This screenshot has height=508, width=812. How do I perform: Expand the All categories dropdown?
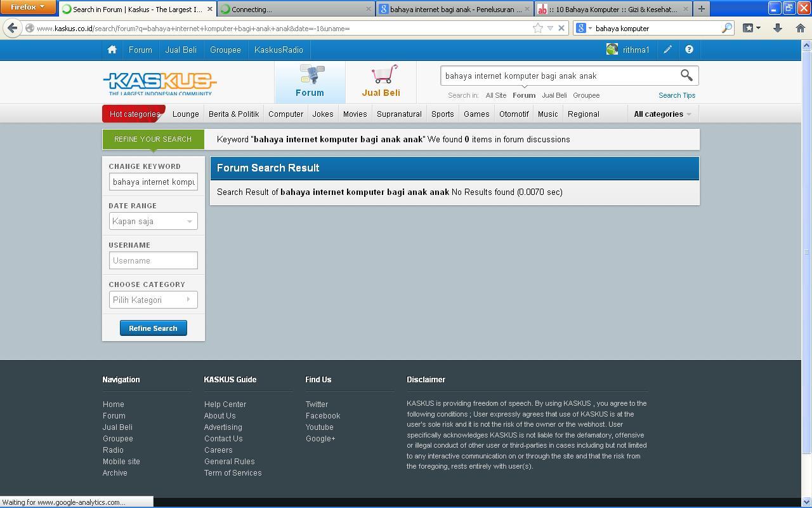click(x=662, y=114)
